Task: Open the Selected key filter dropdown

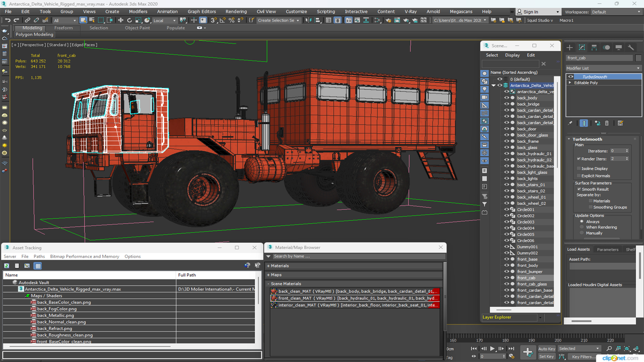Action: coord(579,349)
